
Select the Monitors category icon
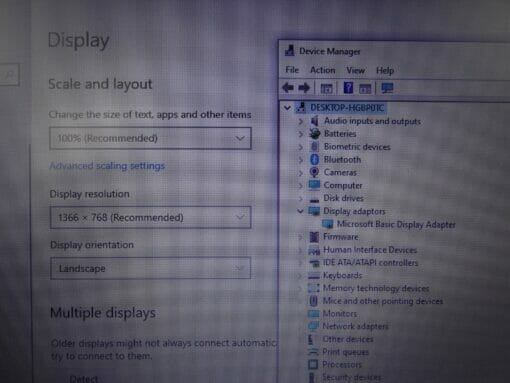pyautogui.click(x=313, y=314)
